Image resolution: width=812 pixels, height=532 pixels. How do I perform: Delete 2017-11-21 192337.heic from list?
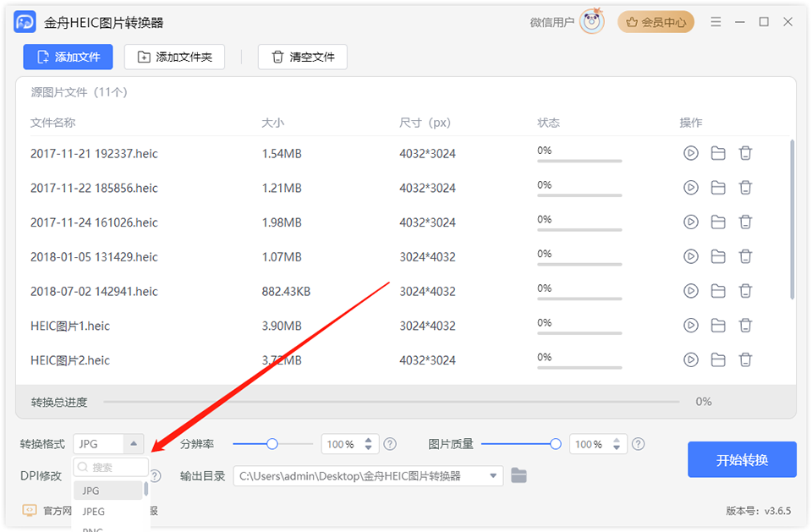coord(745,153)
